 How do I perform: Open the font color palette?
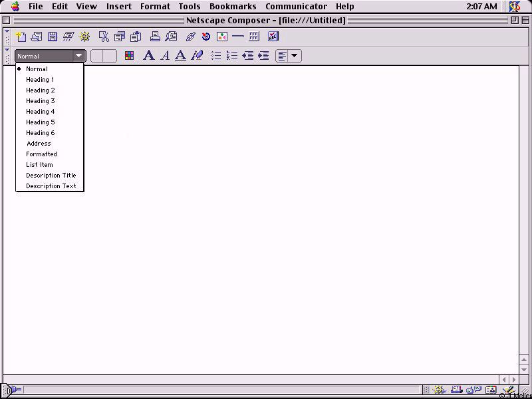pos(129,56)
